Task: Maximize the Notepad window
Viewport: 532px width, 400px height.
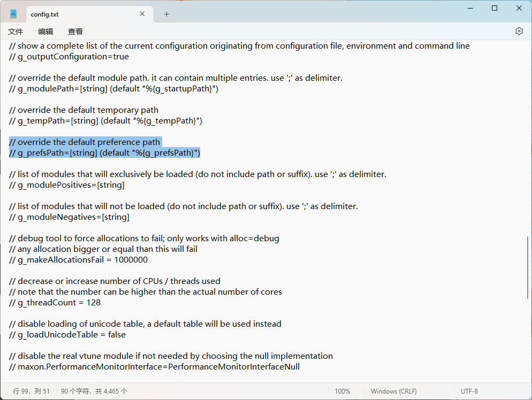Action: pyautogui.click(x=495, y=8)
